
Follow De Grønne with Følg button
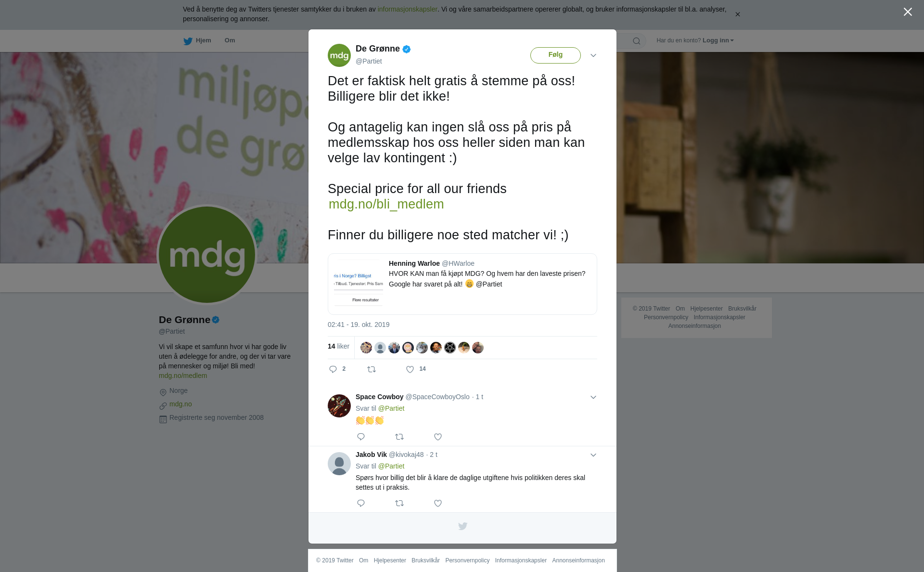coord(555,55)
